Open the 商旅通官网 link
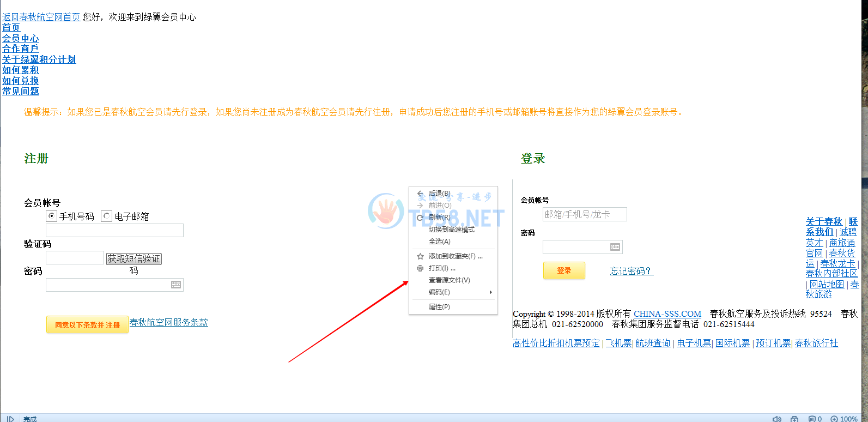The height and width of the screenshot is (422, 868). click(842, 243)
